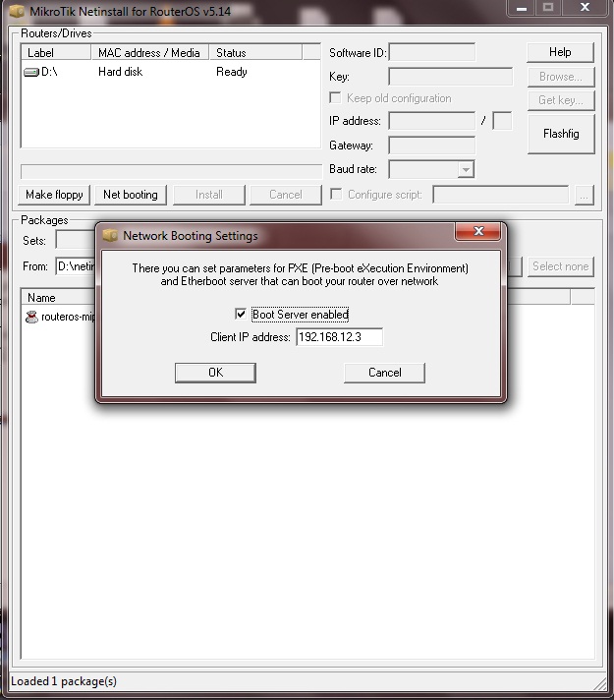Click the From path field showing D:\netin
Viewport: 614px width, 700px height.
pos(76,266)
